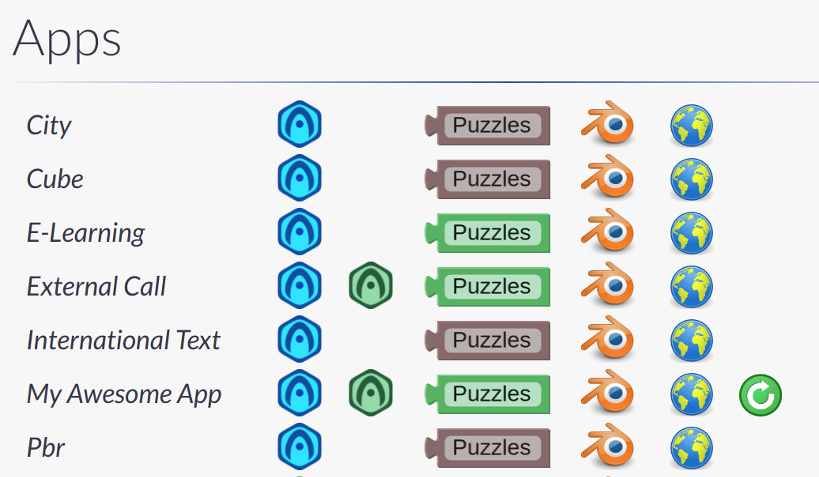This screenshot has height=477, width=819.
Task: Click the green hexagon icon for My Awesome App
Action: [370, 393]
